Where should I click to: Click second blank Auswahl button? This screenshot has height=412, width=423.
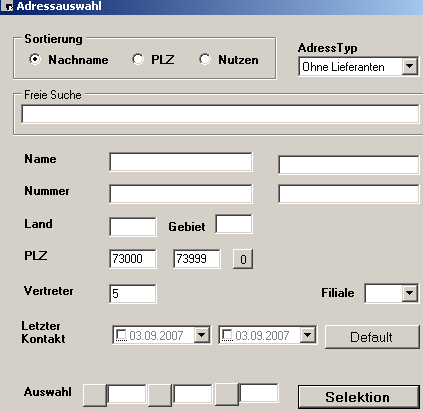click(160, 395)
